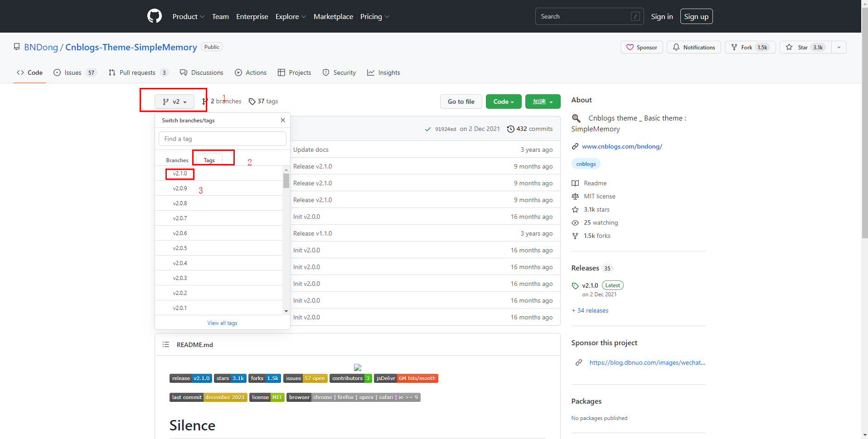Open the green Code dropdown

click(504, 101)
